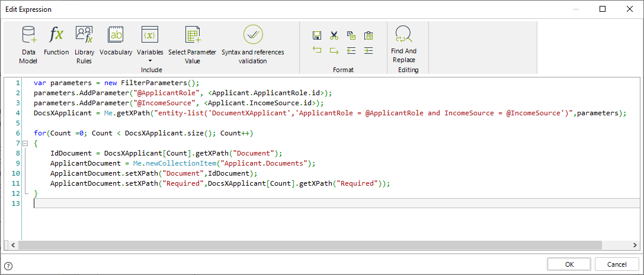The image size is (644, 275).
Task: Undo the last edit
Action: click(317, 51)
